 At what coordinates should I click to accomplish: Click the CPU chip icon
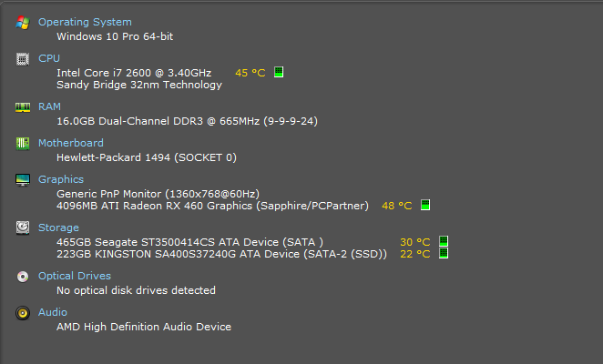pyautogui.click(x=23, y=58)
